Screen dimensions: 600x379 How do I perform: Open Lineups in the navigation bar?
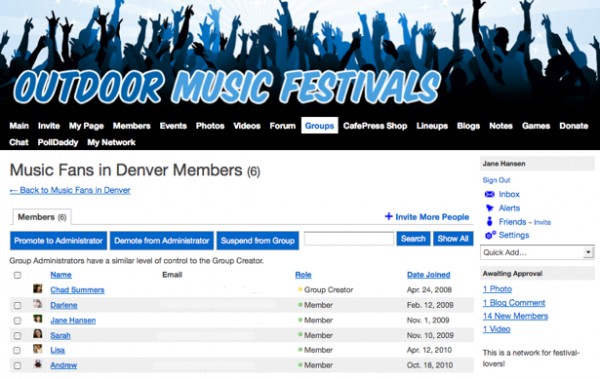click(x=432, y=126)
